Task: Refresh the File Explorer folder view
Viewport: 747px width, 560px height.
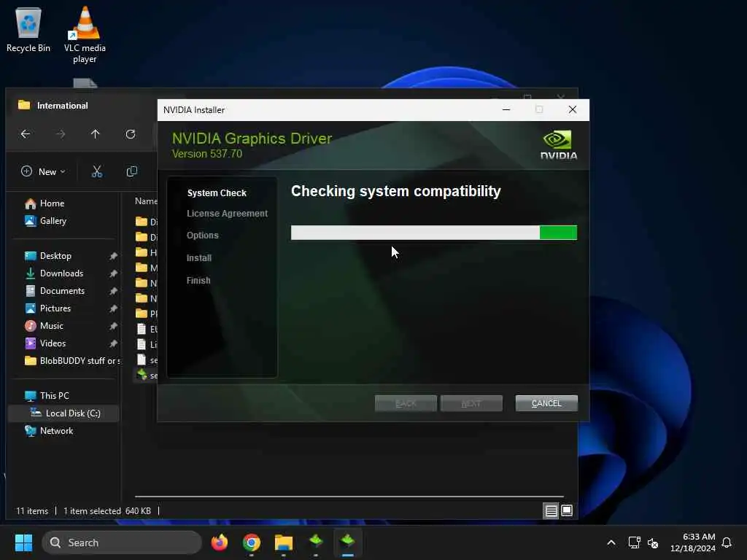Action: click(x=131, y=134)
